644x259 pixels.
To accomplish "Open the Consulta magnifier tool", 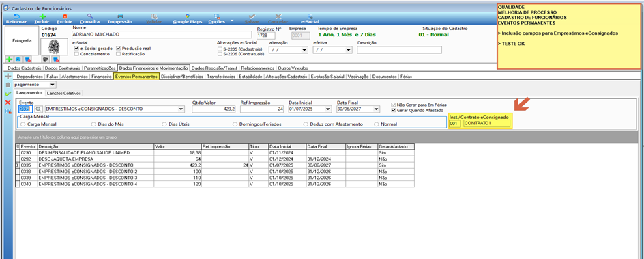I will pos(89,16).
